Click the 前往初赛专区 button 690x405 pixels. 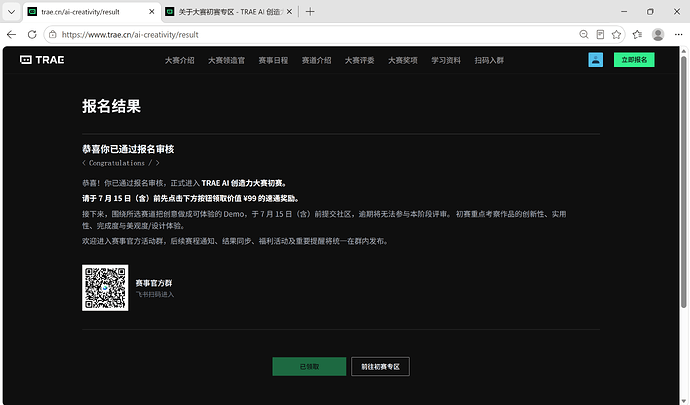point(380,367)
